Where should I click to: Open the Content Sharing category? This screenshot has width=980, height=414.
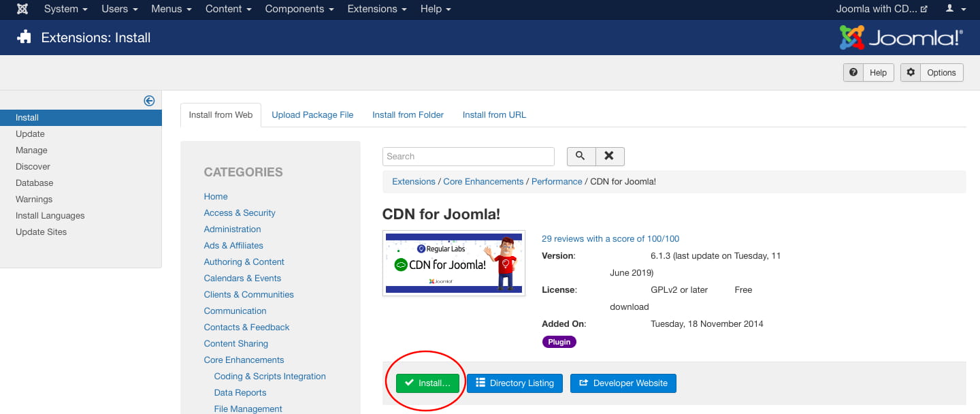click(x=236, y=344)
